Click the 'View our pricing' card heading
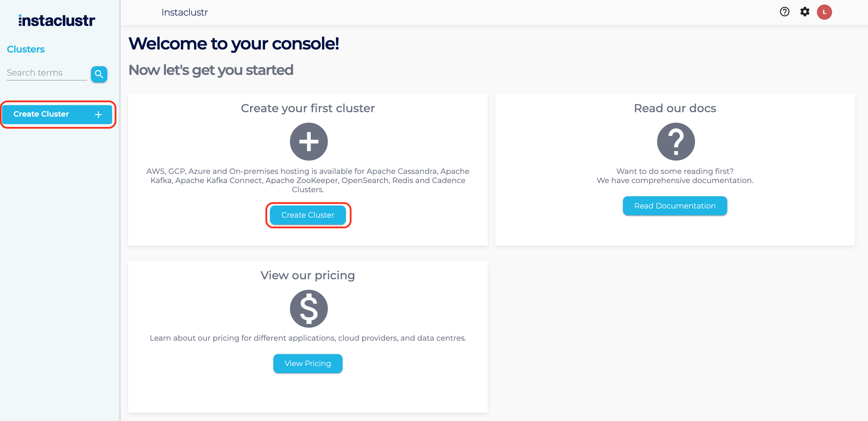Screen dimensions: 868x421 [308, 275]
